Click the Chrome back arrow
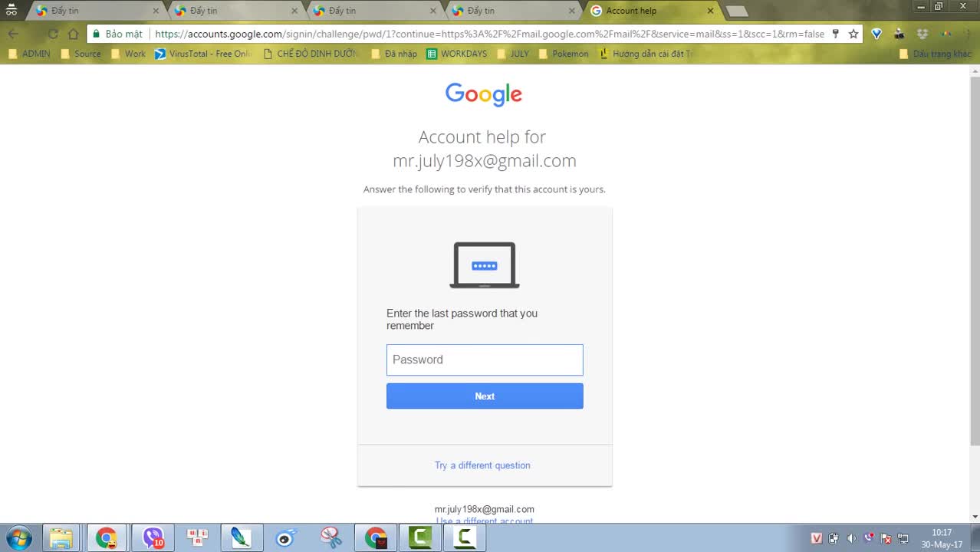This screenshot has height=552, width=980. point(13,34)
